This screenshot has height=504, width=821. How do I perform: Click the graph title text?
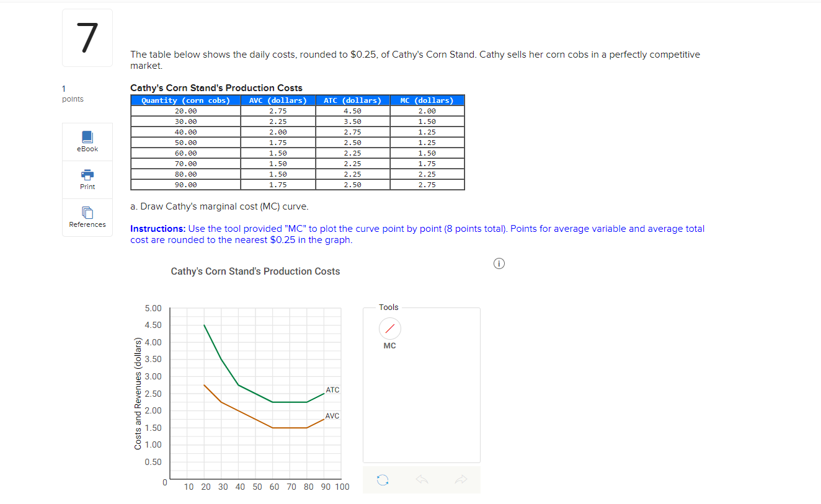tap(255, 271)
